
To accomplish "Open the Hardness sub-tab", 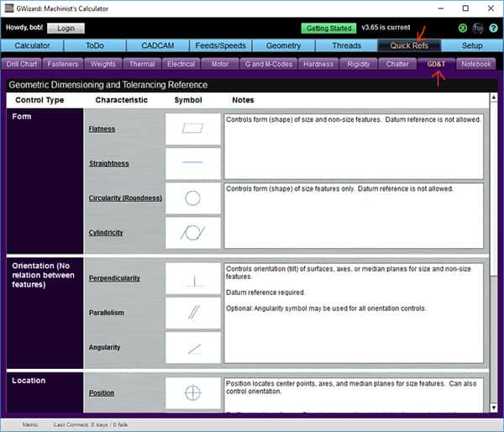I will point(318,64).
